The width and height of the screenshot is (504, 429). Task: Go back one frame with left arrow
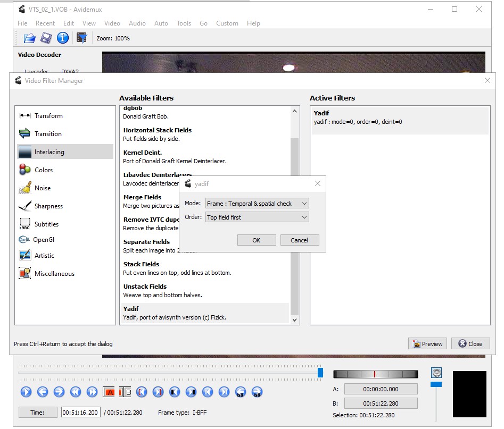click(43, 392)
